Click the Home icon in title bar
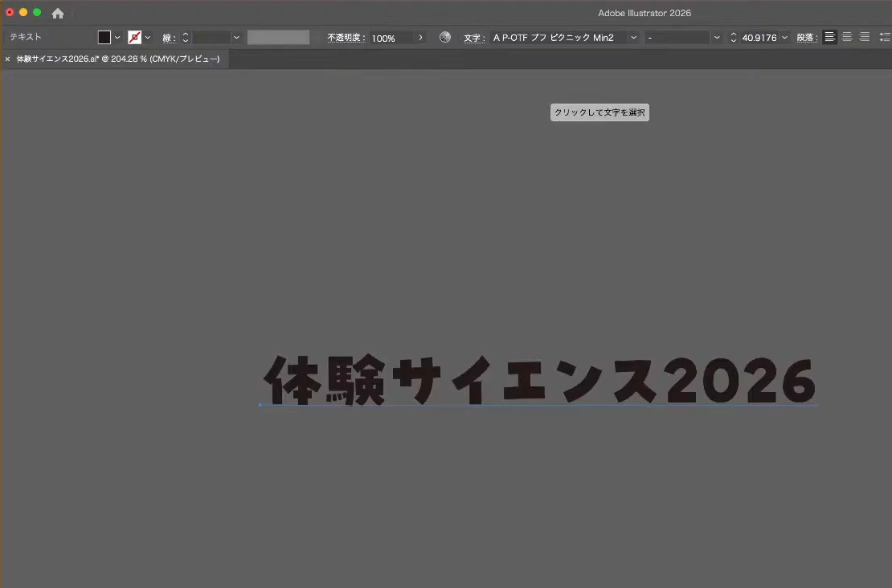The height and width of the screenshot is (588, 892). tap(57, 13)
